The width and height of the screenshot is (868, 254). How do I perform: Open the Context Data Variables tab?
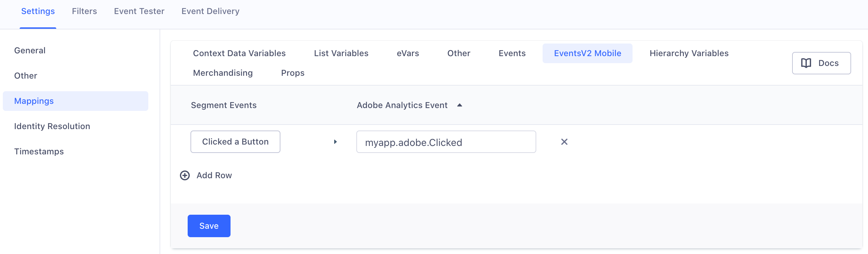tap(239, 53)
